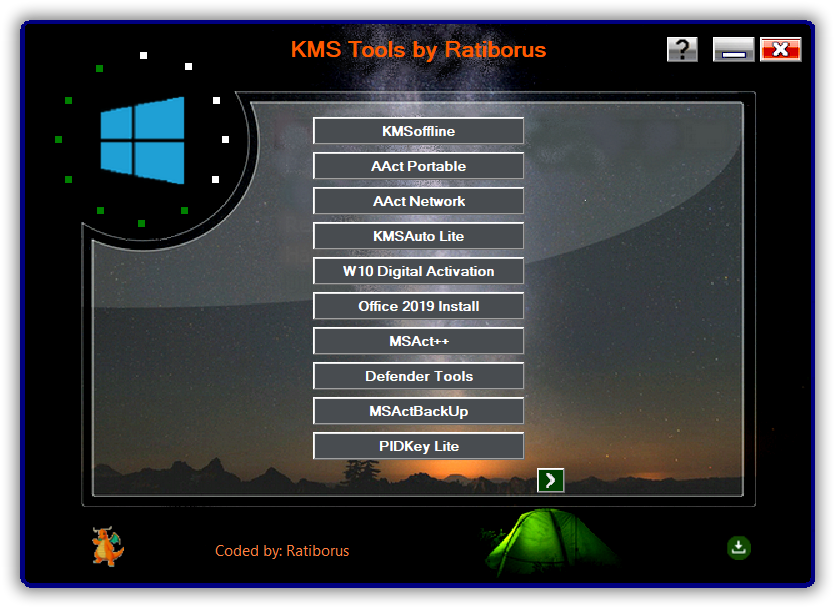The height and width of the screenshot is (608, 835).
Task: Open Defender Tools
Action: 418,376
